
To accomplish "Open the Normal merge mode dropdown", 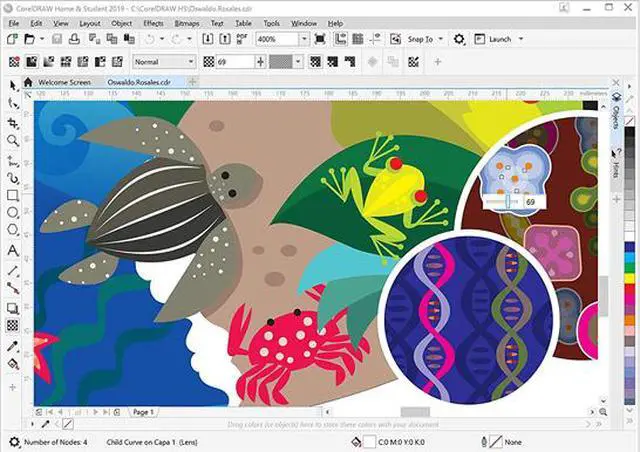I will click(191, 62).
